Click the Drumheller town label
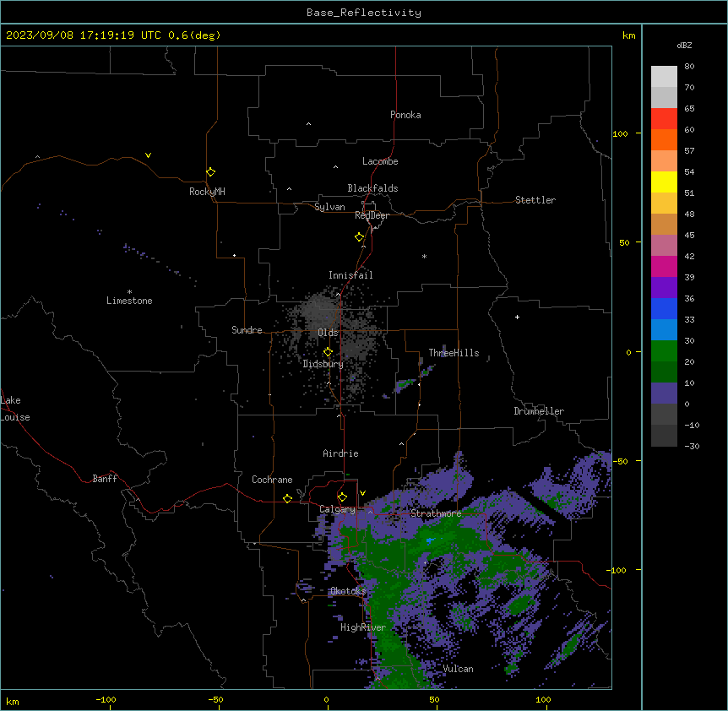The image size is (728, 711). point(539,411)
